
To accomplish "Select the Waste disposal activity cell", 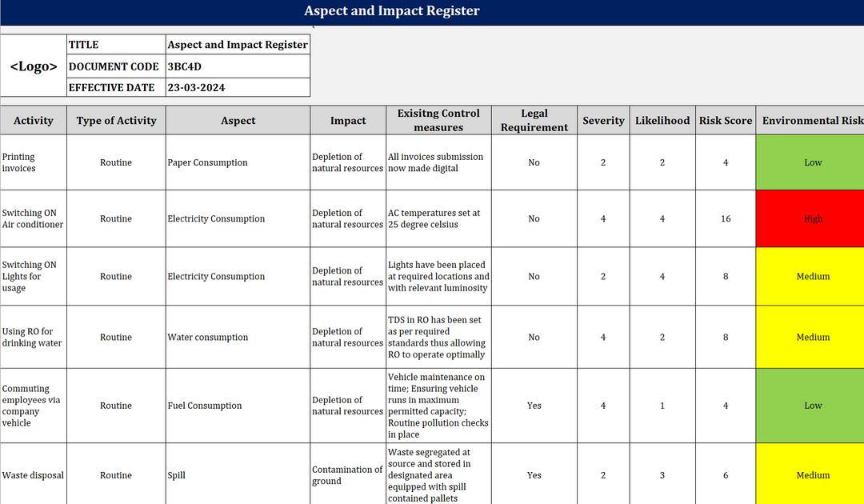I will coord(34,475).
